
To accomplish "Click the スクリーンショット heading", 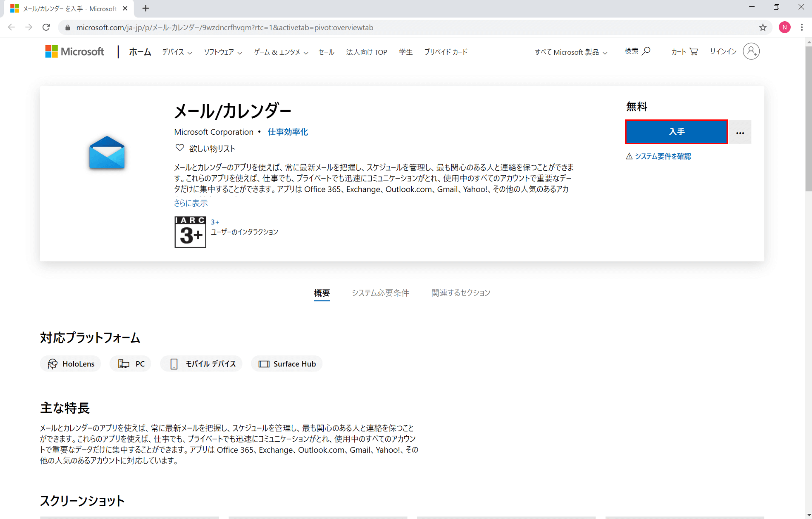I will (x=82, y=501).
